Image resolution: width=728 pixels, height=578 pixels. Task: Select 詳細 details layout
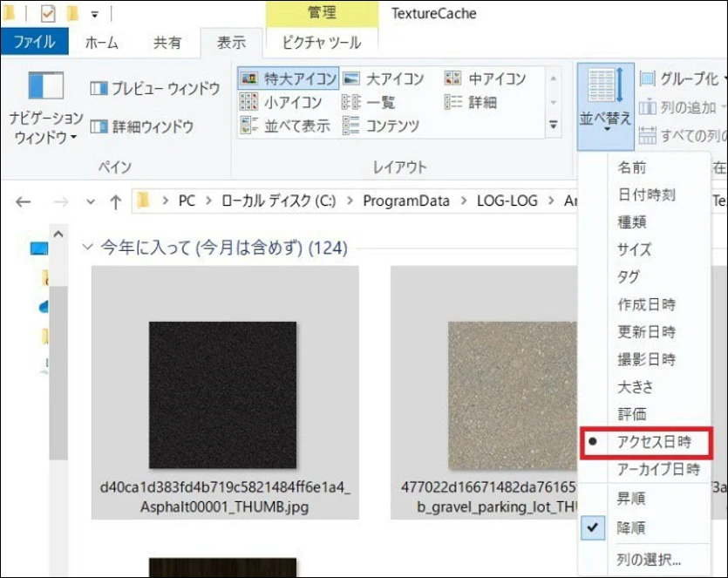470,102
